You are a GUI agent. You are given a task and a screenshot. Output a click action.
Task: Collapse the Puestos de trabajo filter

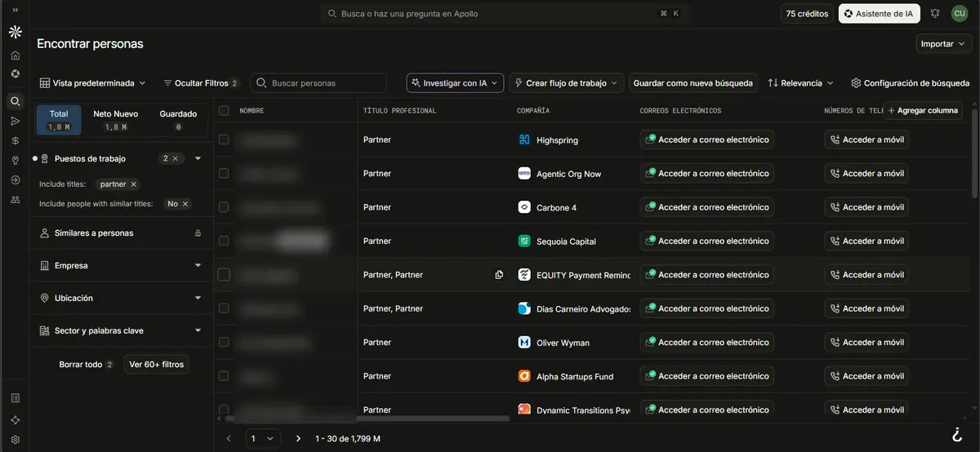(x=198, y=158)
